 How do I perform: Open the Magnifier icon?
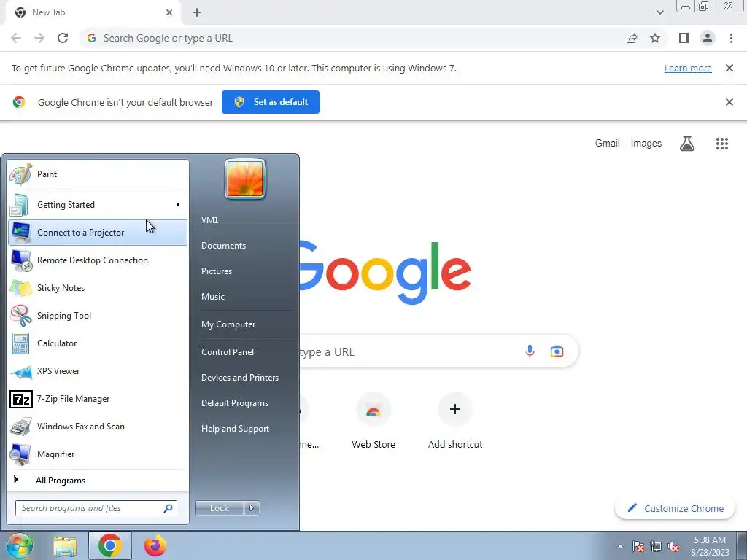click(20, 454)
